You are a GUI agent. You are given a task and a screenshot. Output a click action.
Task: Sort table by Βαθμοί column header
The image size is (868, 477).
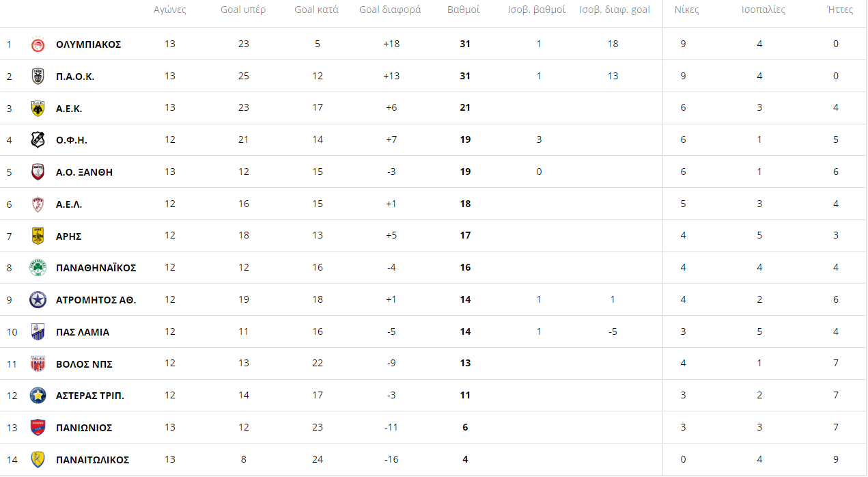coord(464,10)
